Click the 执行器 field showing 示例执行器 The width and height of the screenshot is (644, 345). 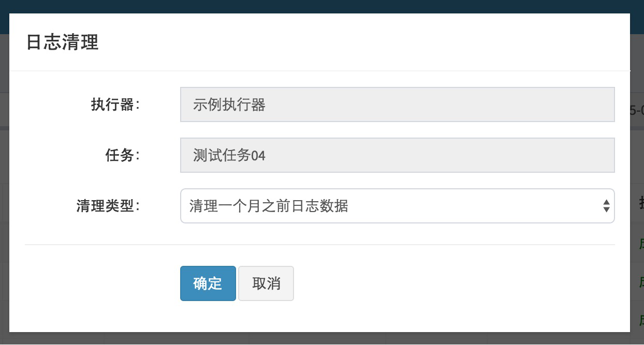(398, 104)
